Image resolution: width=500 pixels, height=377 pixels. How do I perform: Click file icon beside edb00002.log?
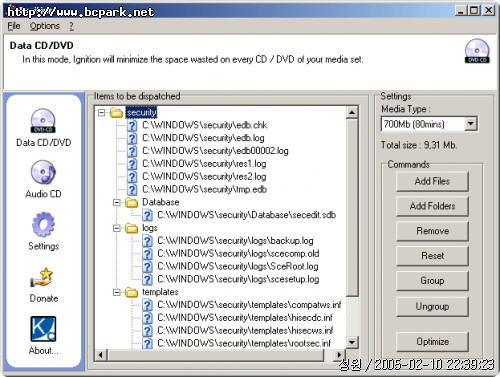132,151
